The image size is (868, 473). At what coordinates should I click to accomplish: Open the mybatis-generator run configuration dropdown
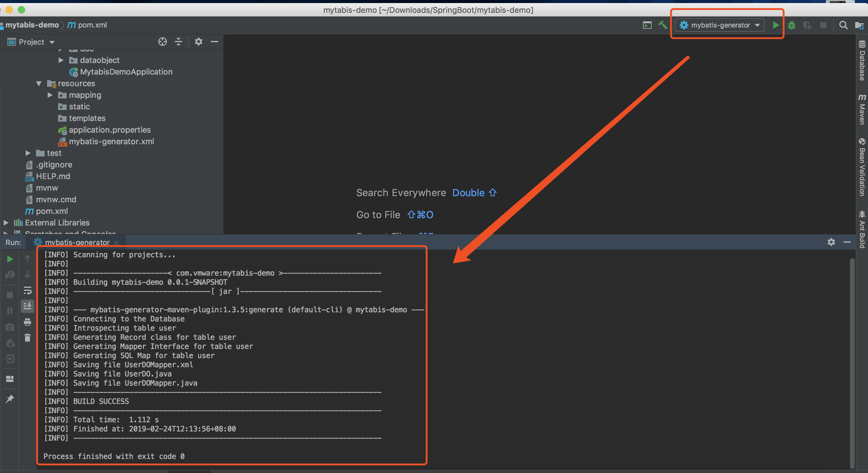coord(720,25)
